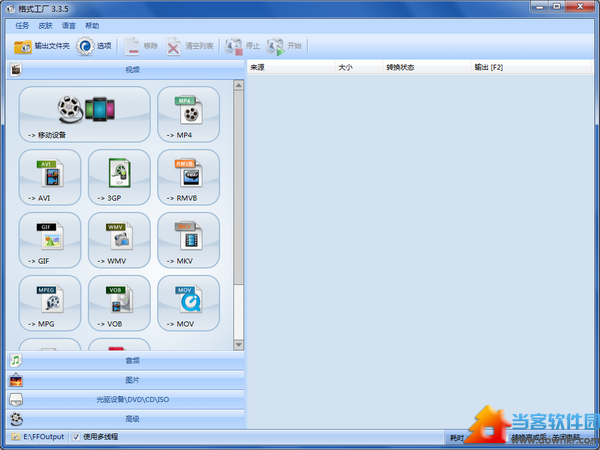Choose the -> 移动设备 mobile device converter
Image resolution: width=600 pixels, height=450 pixels.
pyautogui.click(x=85, y=114)
